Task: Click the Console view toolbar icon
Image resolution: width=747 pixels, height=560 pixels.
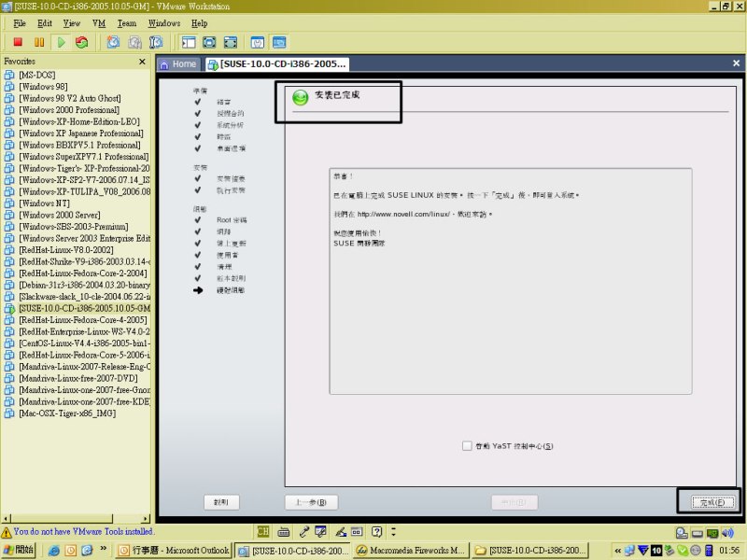Action: click(x=279, y=42)
